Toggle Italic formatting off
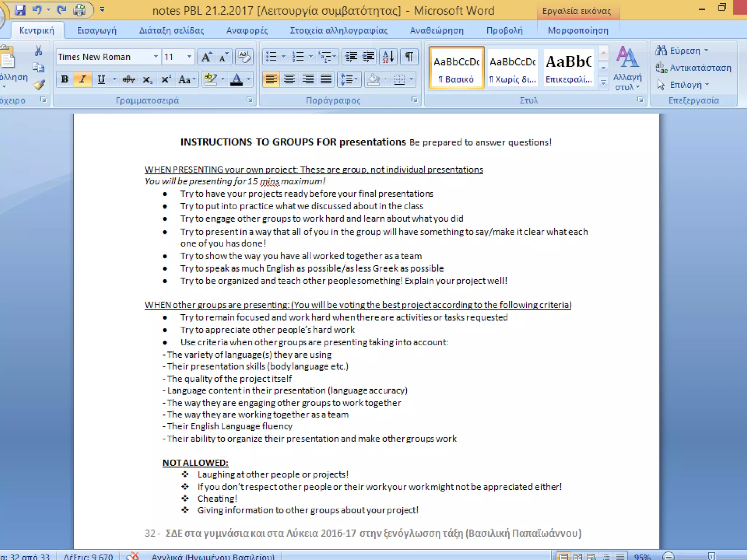The height and width of the screenshot is (560, 747). pyautogui.click(x=83, y=79)
